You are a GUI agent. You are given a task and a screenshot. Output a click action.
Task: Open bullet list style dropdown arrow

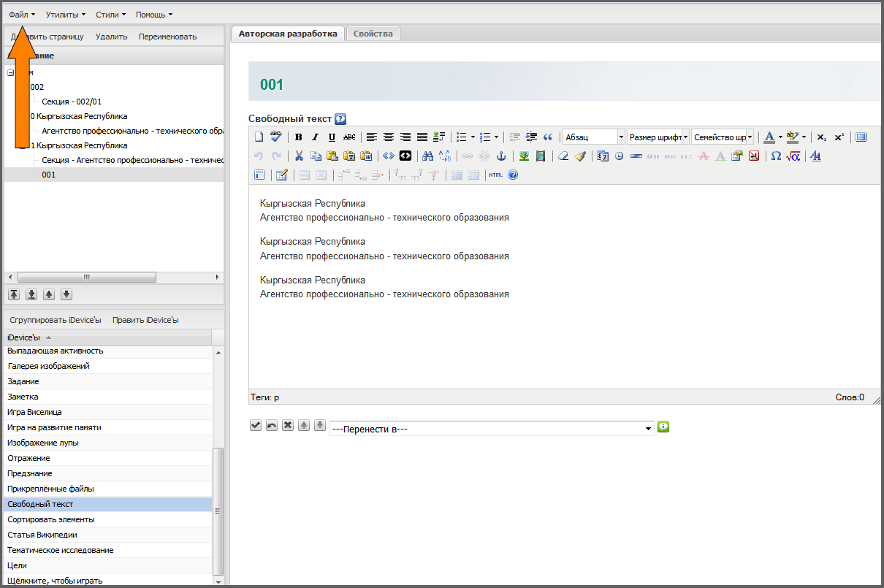[x=473, y=137]
